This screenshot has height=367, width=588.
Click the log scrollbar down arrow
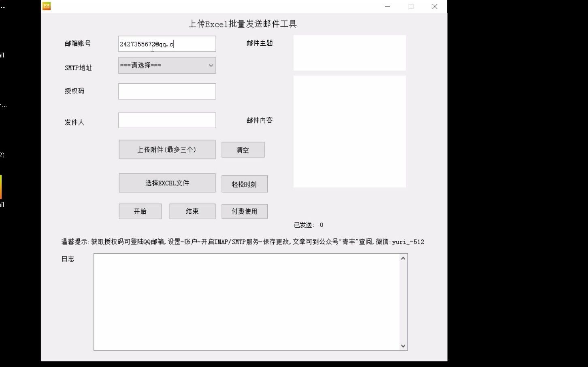pyautogui.click(x=403, y=346)
